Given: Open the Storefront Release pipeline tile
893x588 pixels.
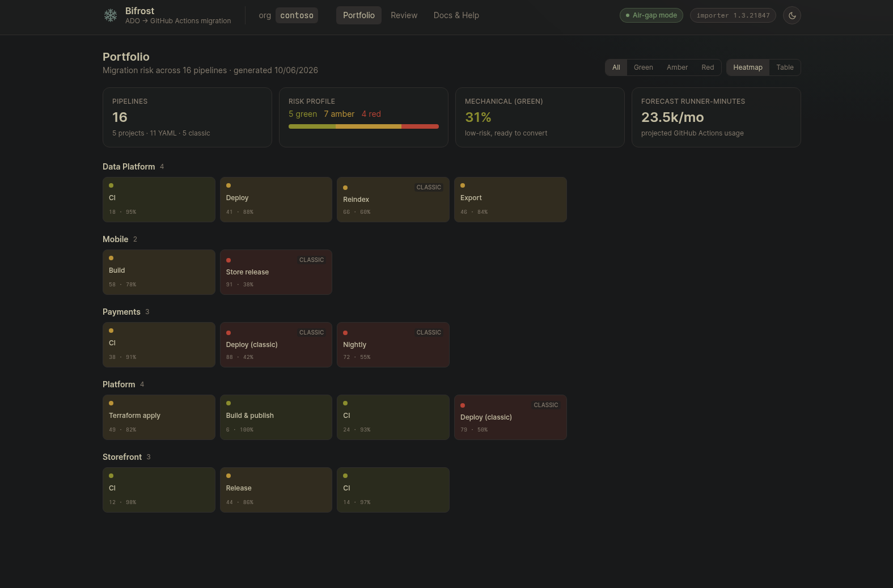Looking at the screenshot, I should (276, 490).
